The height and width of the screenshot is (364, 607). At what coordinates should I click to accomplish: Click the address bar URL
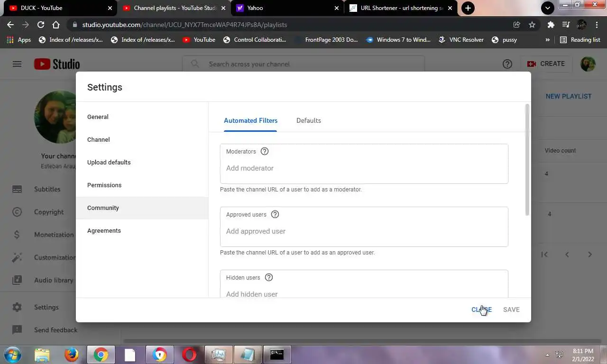click(184, 25)
